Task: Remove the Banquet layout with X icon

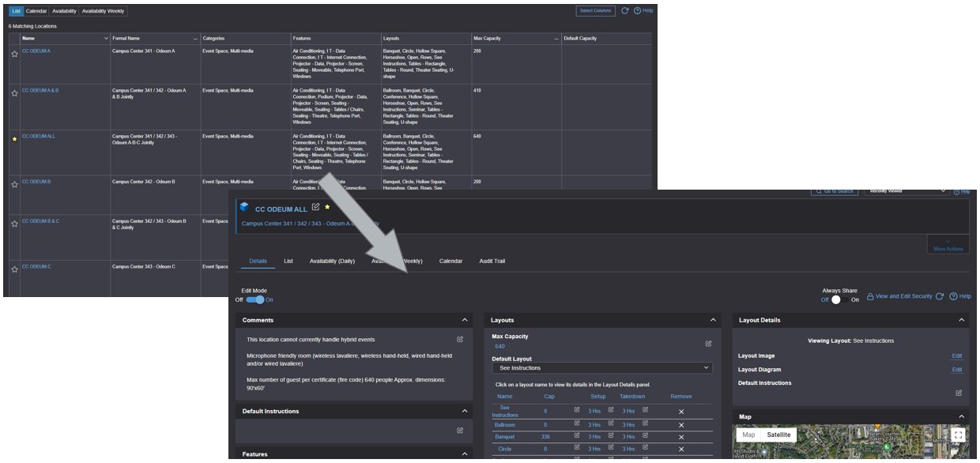Action: [x=680, y=437]
